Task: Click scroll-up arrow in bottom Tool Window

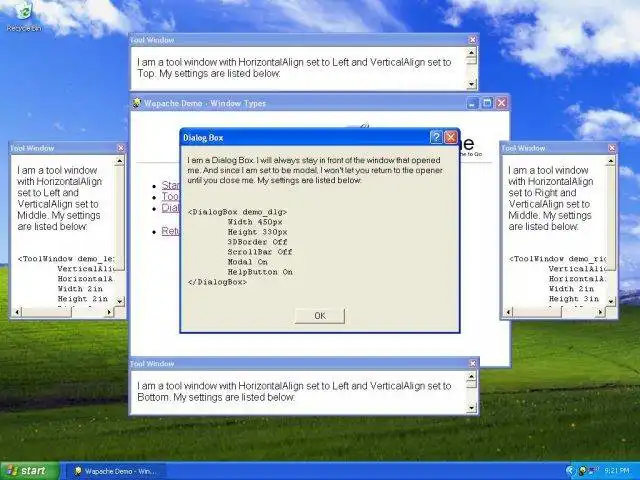Action: point(471,376)
